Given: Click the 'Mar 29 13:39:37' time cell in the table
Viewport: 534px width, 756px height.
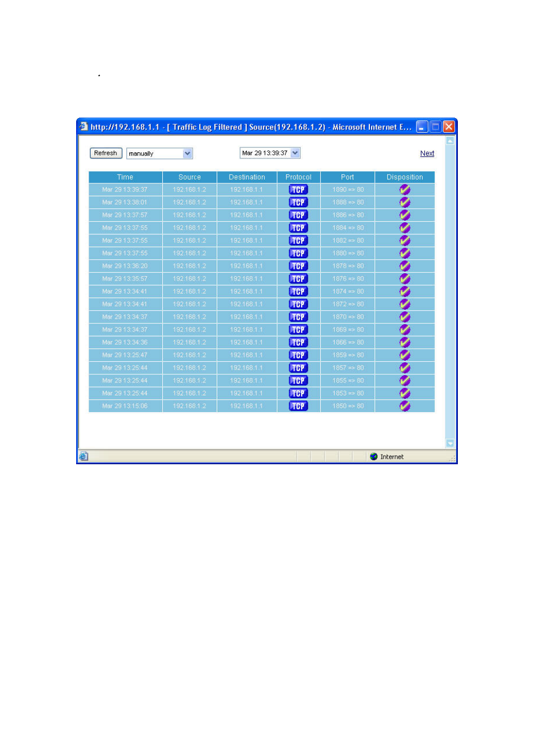Looking at the screenshot, I should (x=125, y=190).
